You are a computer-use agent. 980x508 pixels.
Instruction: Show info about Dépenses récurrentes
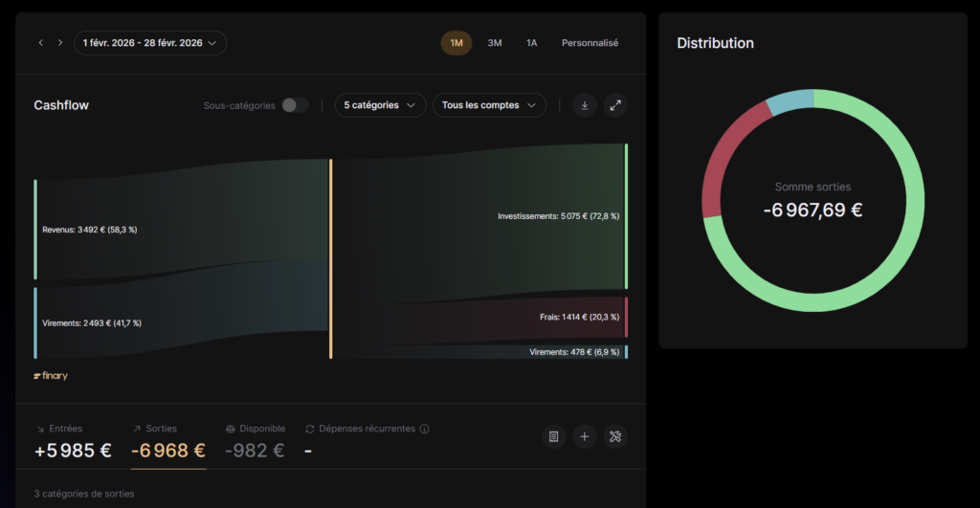(424, 430)
